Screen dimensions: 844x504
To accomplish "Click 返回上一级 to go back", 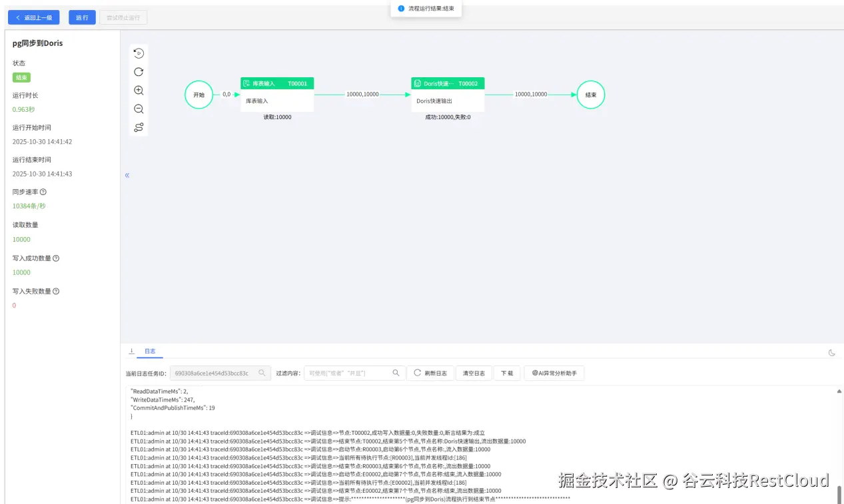I will pos(33,17).
